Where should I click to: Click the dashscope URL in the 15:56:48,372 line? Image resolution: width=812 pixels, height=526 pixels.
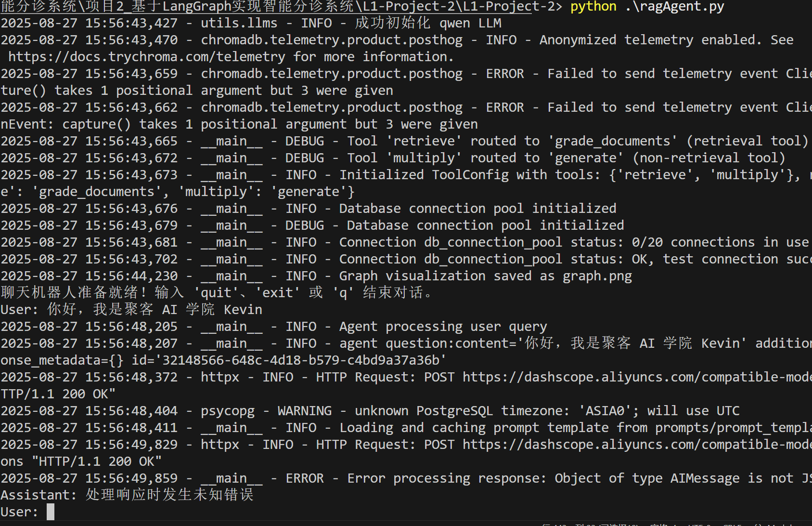click(x=637, y=377)
